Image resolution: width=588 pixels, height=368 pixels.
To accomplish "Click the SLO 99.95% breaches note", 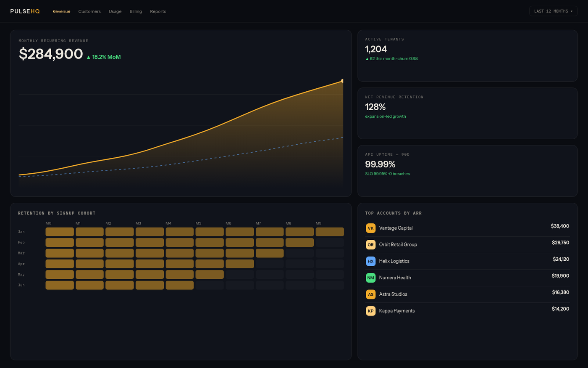I will pyautogui.click(x=387, y=174).
